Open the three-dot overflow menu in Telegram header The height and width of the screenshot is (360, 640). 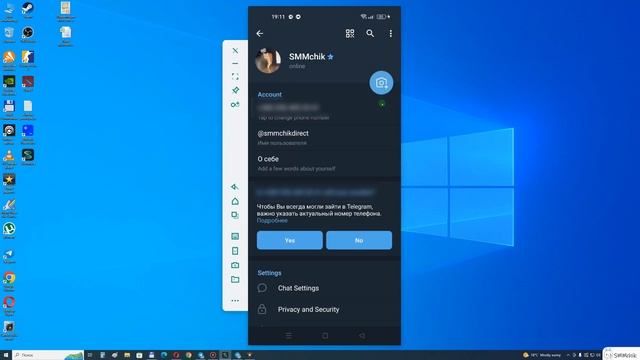pyautogui.click(x=391, y=33)
